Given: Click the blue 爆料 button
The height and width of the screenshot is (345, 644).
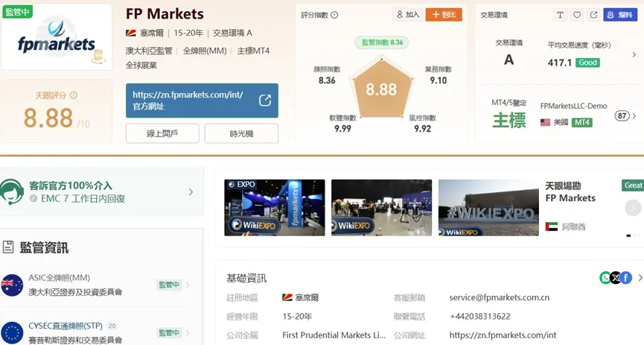Looking at the screenshot, I should pyautogui.click(x=619, y=15).
